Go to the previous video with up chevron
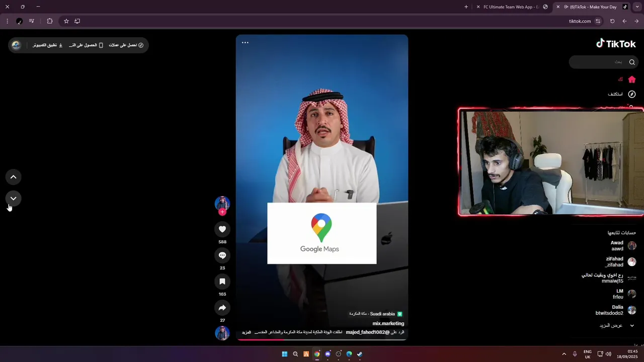Screen dimensions: 644x362 point(14,177)
